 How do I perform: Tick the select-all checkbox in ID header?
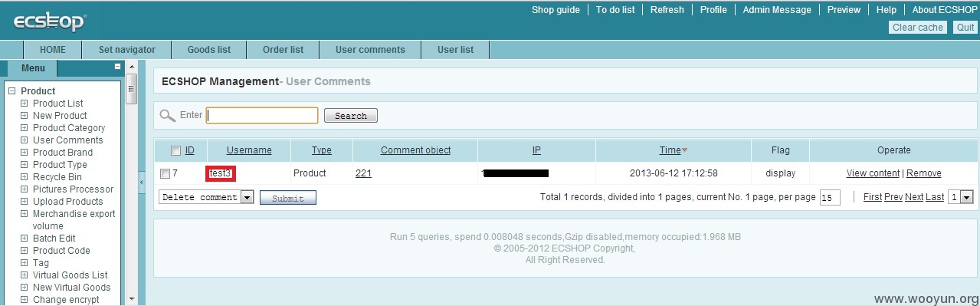(176, 150)
